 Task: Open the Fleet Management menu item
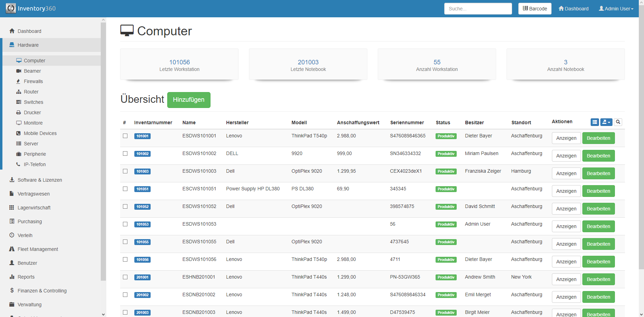[x=38, y=249]
